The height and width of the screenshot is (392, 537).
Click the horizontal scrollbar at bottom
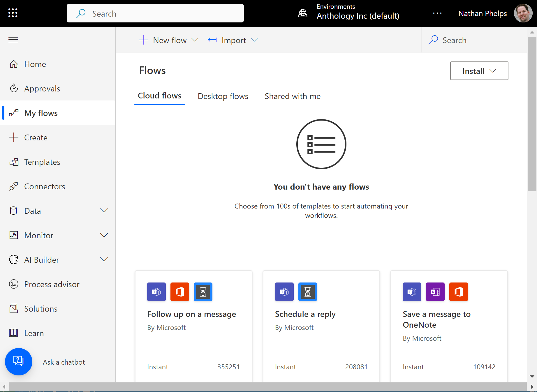click(268, 387)
